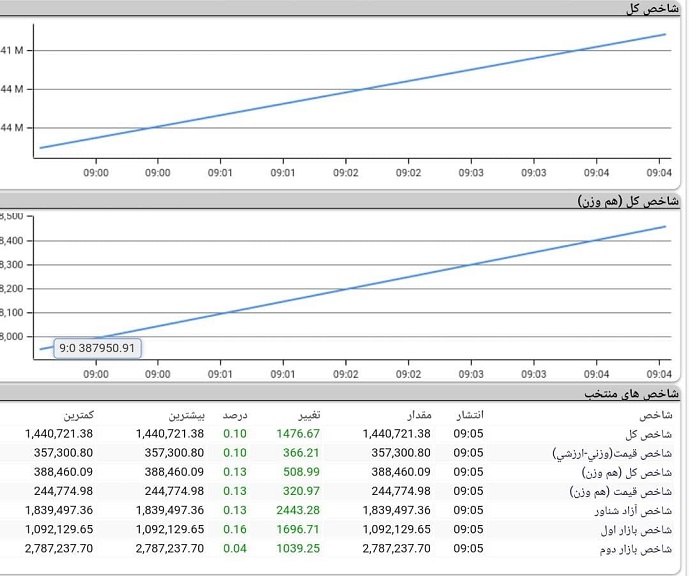Click the کمترین column header

[79, 415]
